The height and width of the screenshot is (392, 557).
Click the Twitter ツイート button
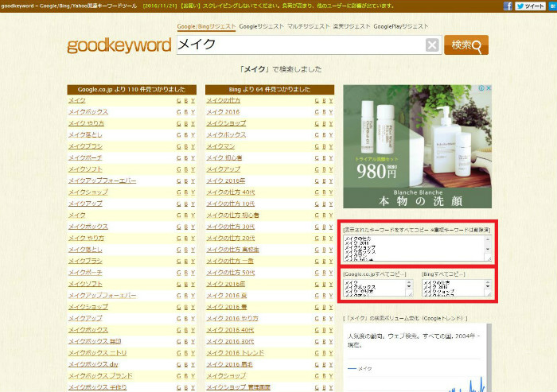coord(530,6)
